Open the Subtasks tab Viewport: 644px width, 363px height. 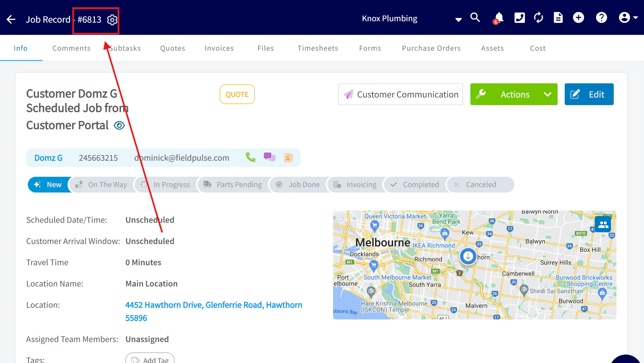pyautogui.click(x=125, y=48)
